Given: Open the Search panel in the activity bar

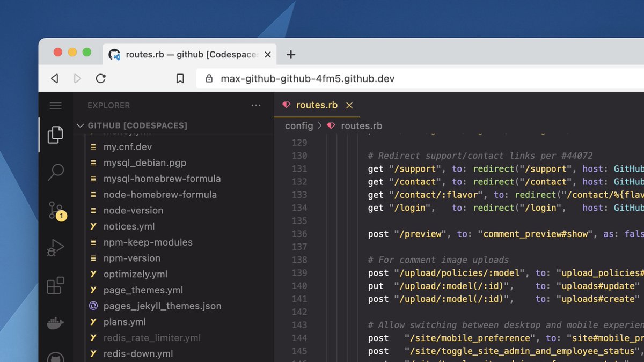Looking at the screenshot, I should (x=55, y=172).
